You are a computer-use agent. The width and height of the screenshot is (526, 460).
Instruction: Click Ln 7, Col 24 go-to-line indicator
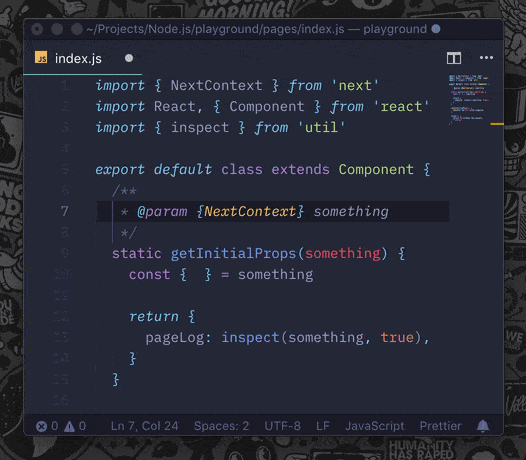pos(144,426)
